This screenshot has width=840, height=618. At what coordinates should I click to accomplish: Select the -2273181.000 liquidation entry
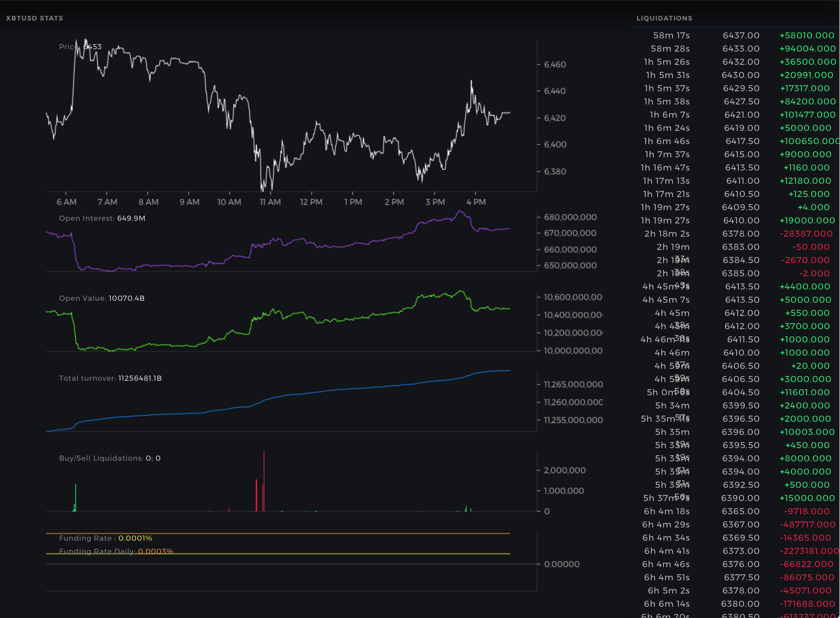tap(809, 551)
